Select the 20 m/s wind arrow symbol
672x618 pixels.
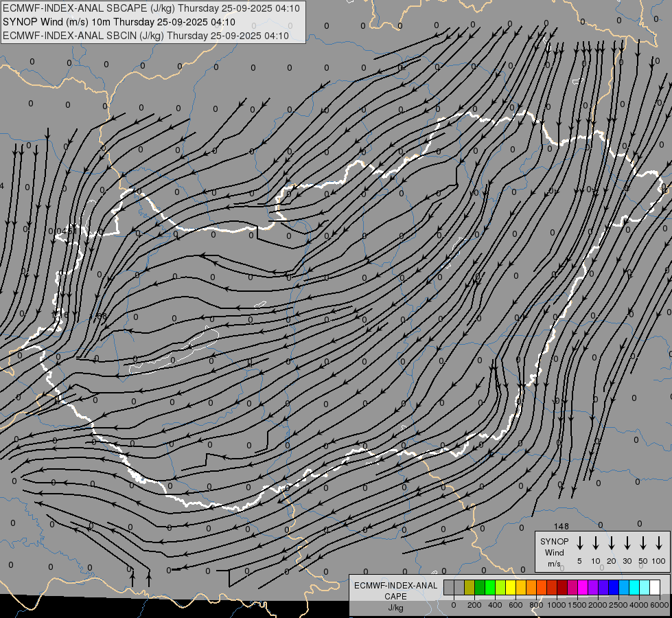611,543
